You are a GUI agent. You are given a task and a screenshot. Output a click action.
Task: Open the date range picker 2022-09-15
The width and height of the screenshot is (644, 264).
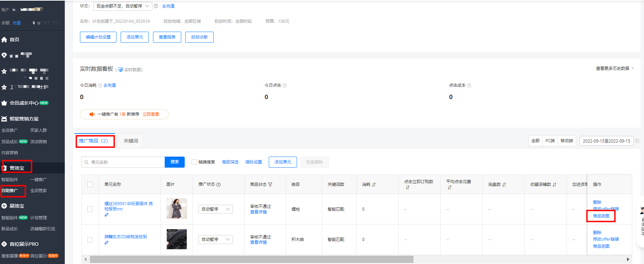(606, 141)
